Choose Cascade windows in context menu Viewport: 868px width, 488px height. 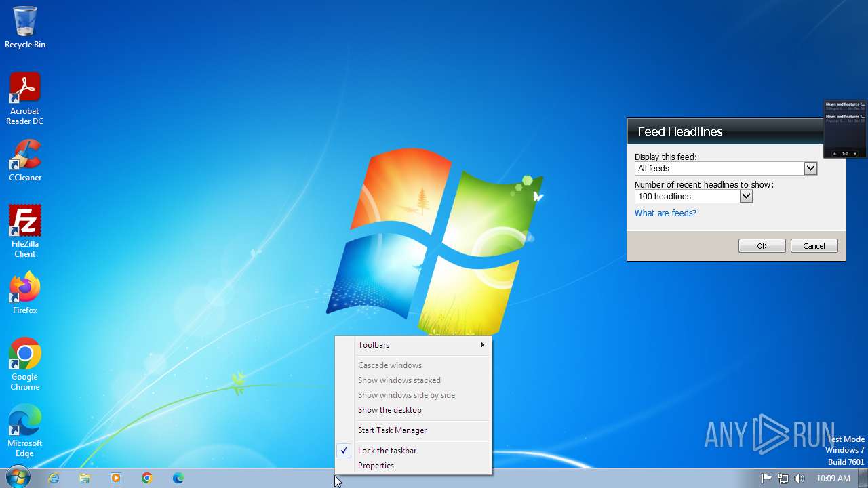pos(413,365)
